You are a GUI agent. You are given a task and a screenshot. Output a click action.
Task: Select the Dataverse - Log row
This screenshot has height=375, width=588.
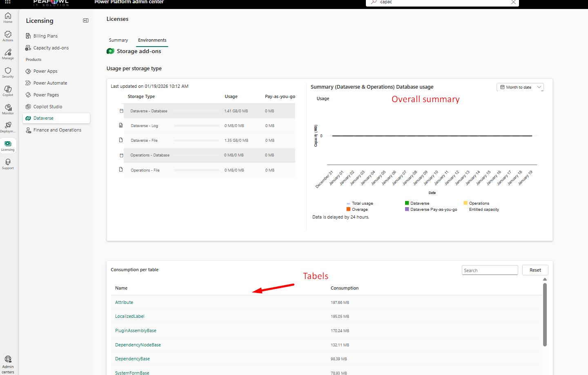click(209, 126)
